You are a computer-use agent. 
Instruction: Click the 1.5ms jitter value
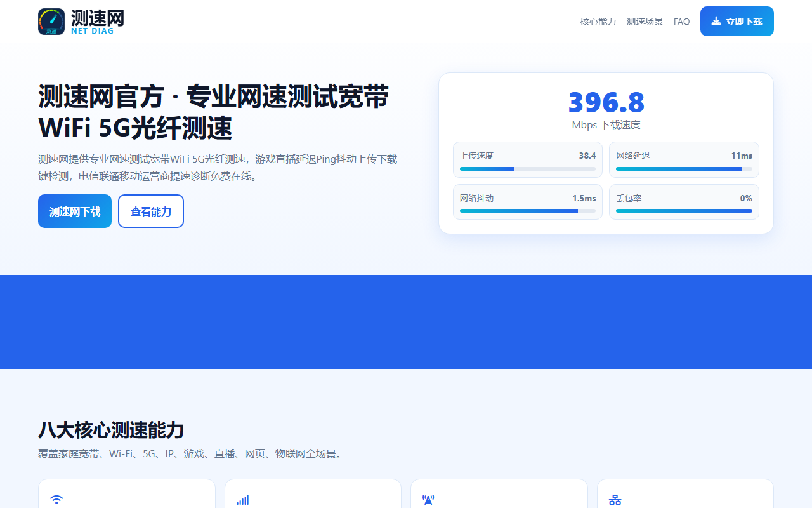coord(584,198)
